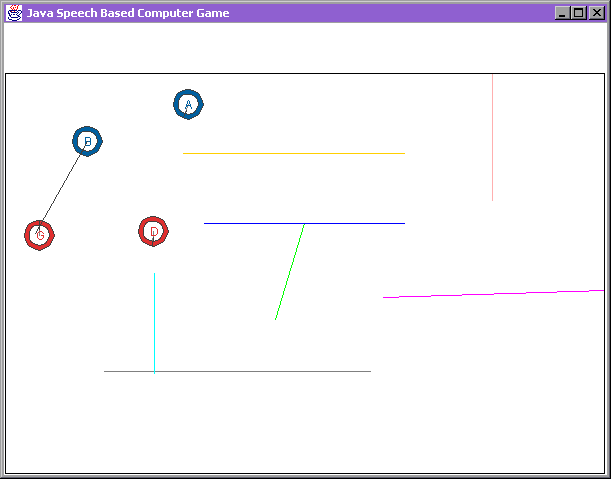This screenshot has height=479, width=611.
Task: Click the cyan vertical line
Action: pos(154,323)
